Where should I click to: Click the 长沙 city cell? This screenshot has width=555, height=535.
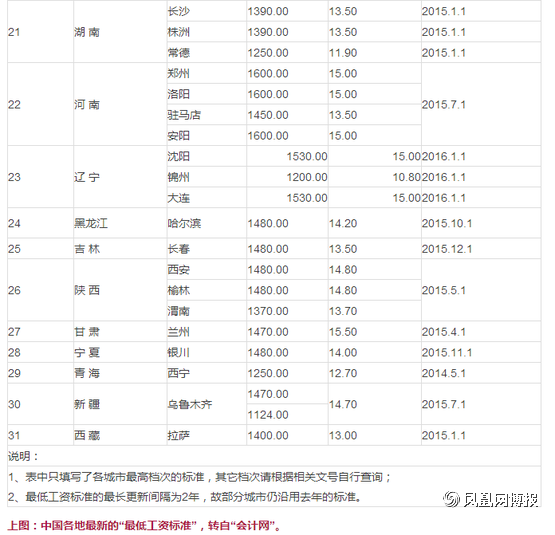coord(206,11)
